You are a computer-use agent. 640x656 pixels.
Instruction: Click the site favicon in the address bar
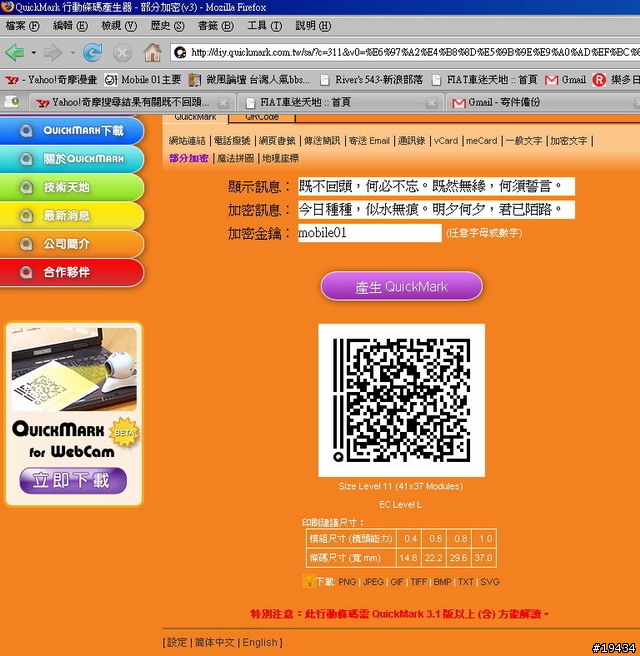(180, 52)
